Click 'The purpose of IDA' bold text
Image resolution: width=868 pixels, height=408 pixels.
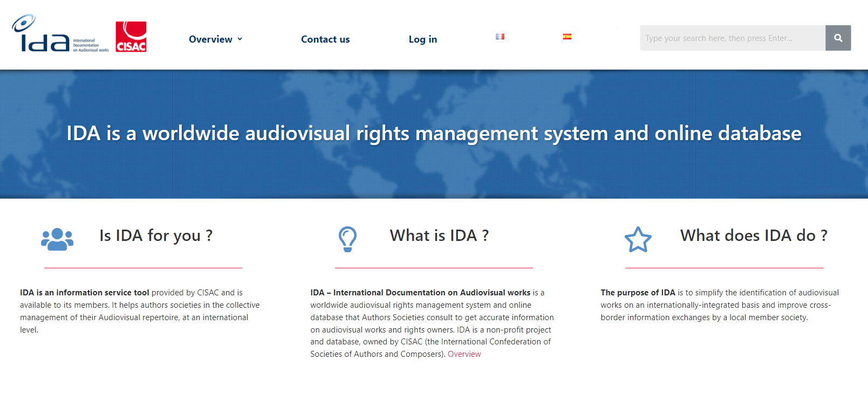pos(638,293)
